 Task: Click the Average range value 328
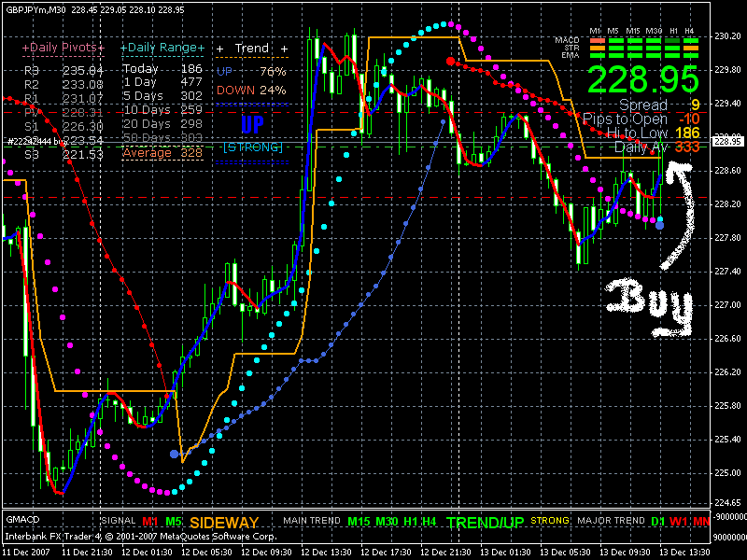[x=191, y=153]
